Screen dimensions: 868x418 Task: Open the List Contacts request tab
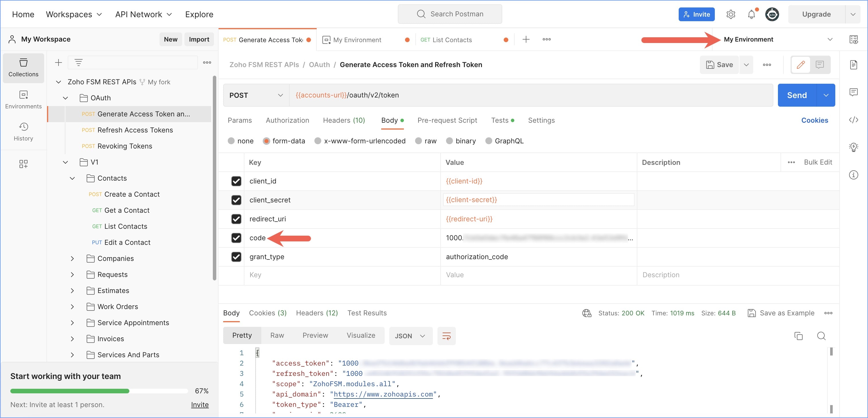point(451,40)
